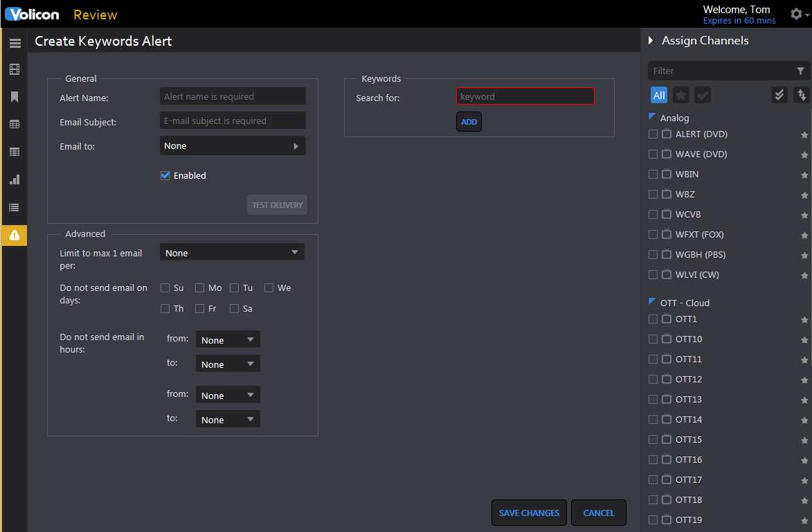Open the grid view sidebar icon
The image size is (812, 532).
pos(15,124)
